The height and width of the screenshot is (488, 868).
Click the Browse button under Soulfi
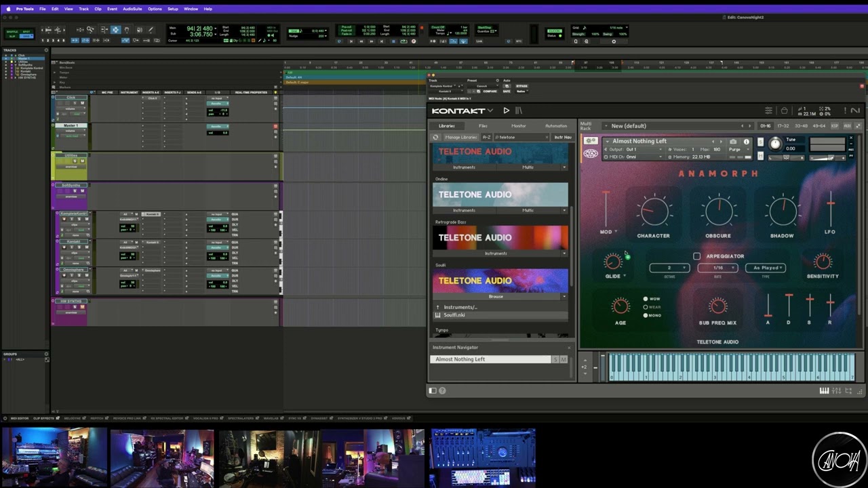pyautogui.click(x=496, y=296)
